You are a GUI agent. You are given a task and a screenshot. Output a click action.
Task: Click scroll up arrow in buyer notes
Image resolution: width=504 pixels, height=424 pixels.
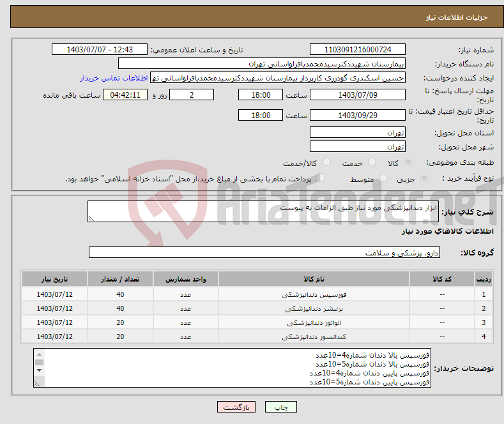(39, 354)
